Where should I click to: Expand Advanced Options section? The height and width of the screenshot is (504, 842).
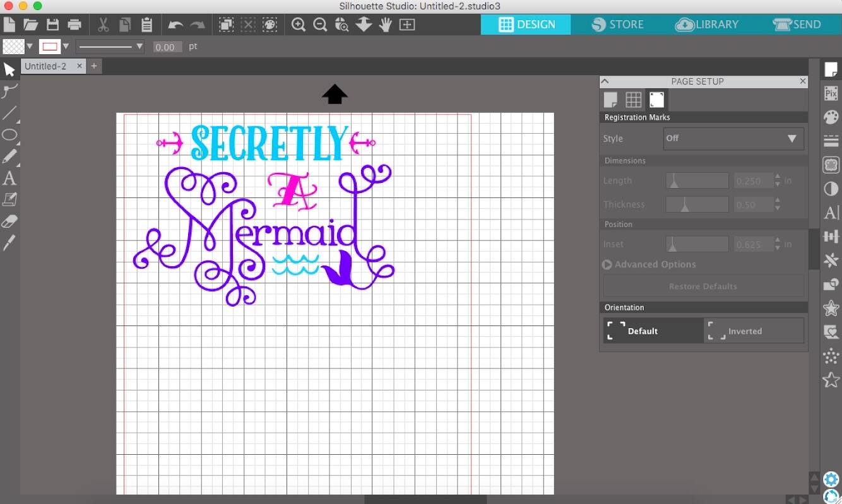click(x=649, y=264)
